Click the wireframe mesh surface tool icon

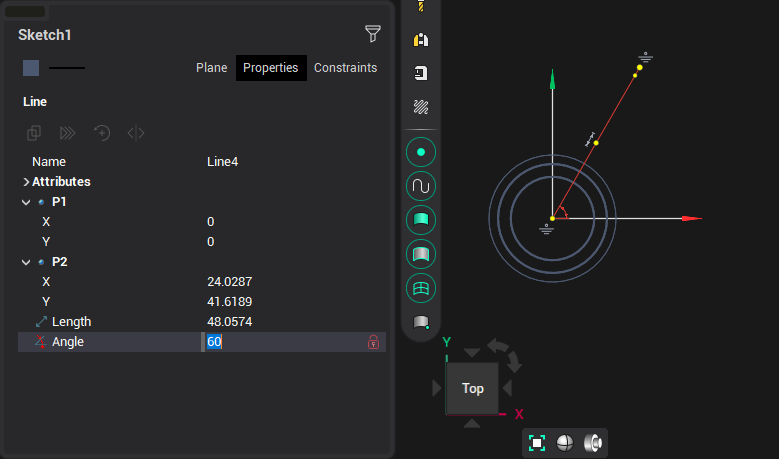(x=421, y=288)
